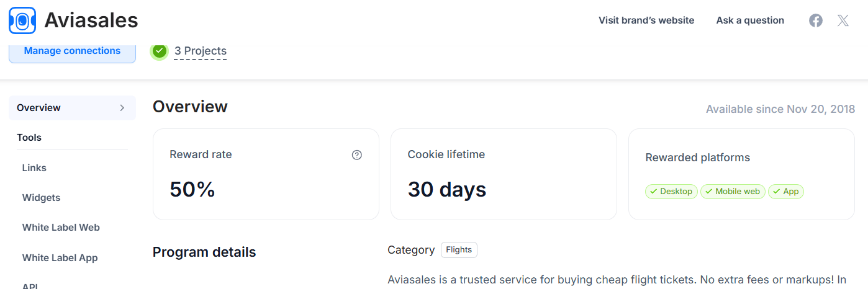Open the Facebook page icon
The width and height of the screenshot is (868, 289).
point(815,20)
